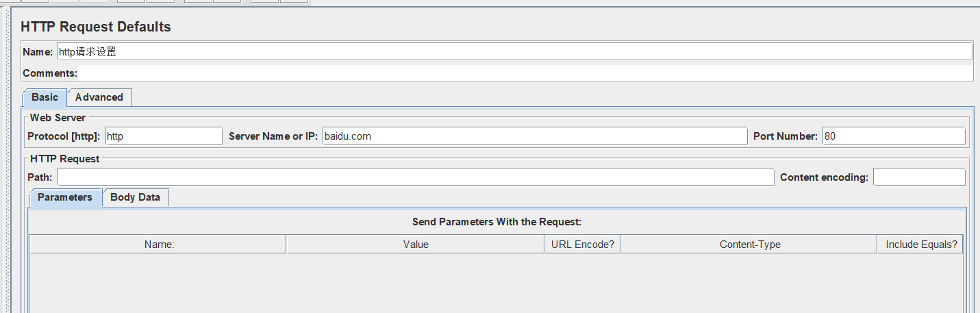Click the Name: column header
This screenshot has height=313, width=980.
pos(158,244)
